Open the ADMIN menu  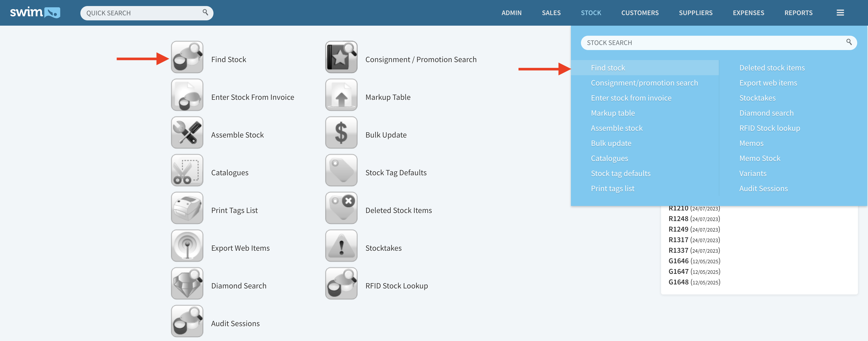point(511,13)
